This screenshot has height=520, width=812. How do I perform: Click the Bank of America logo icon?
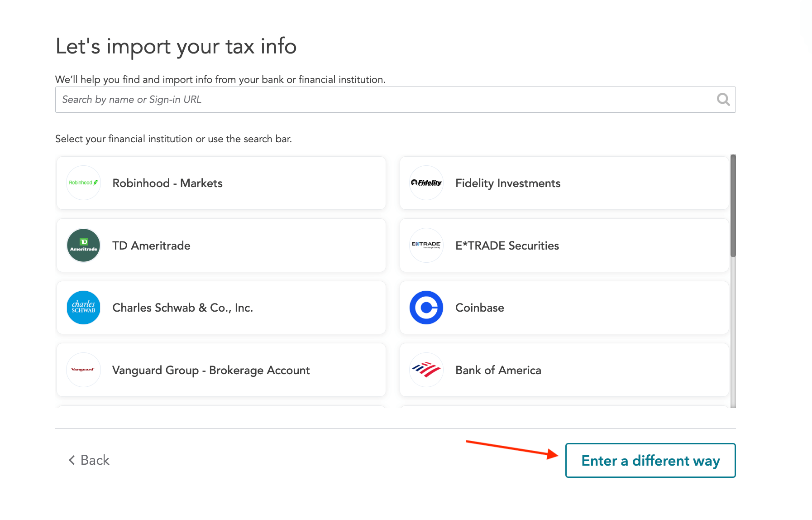coord(426,370)
